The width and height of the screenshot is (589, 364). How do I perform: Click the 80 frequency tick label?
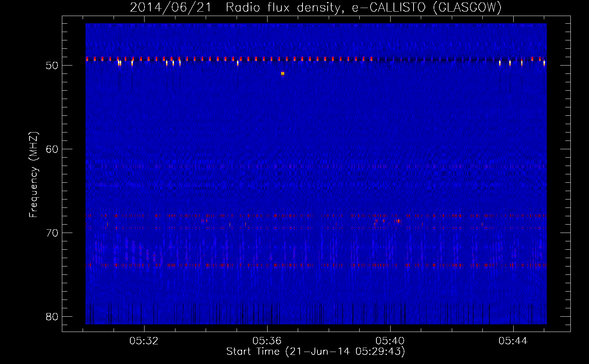pyautogui.click(x=52, y=317)
